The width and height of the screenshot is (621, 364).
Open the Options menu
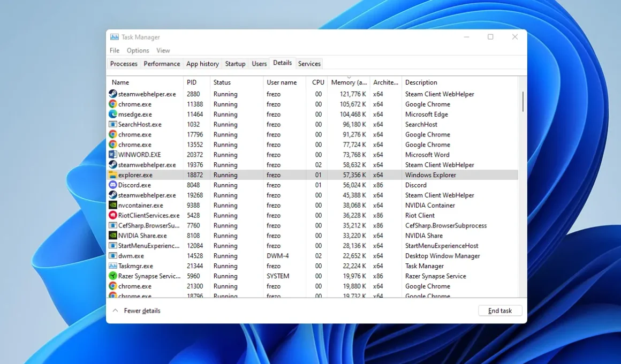coord(138,50)
